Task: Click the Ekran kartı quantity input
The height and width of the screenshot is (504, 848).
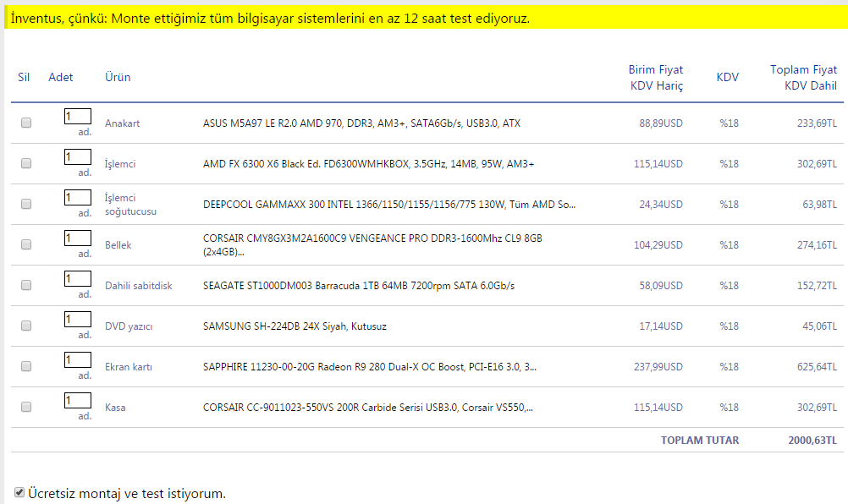Action: pyautogui.click(x=77, y=359)
